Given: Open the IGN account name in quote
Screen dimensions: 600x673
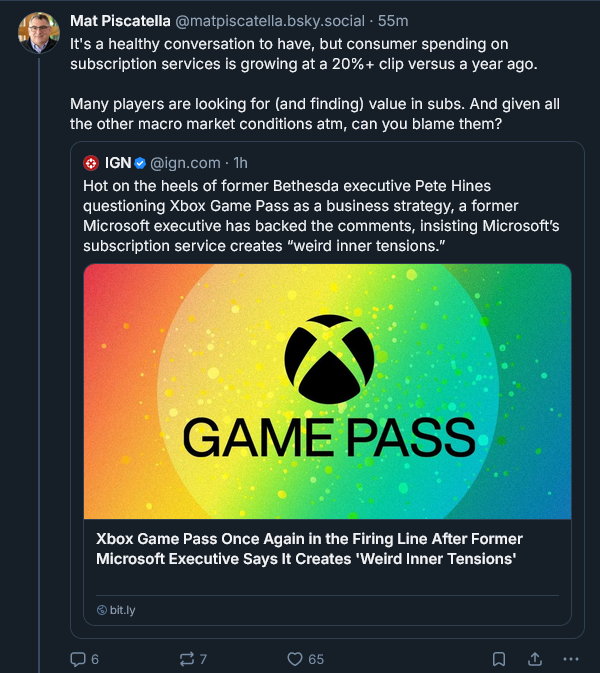Looking at the screenshot, I should point(118,163).
